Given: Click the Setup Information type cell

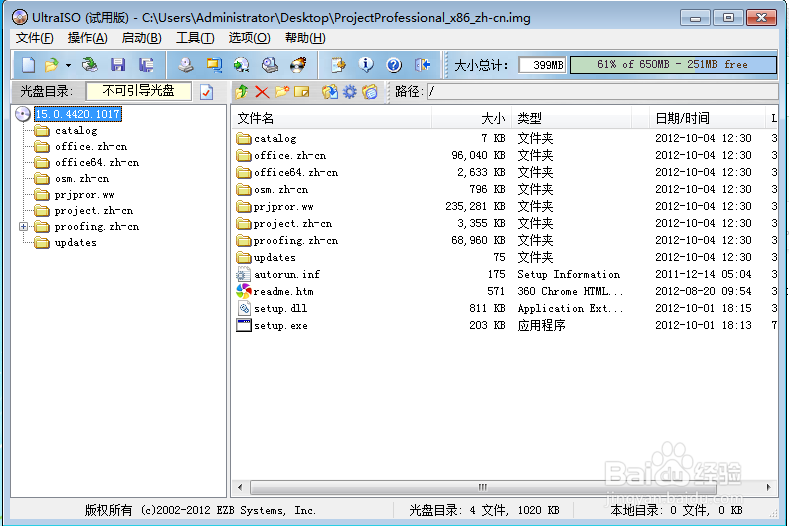Looking at the screenshot, I should click(x=569, y=274).
